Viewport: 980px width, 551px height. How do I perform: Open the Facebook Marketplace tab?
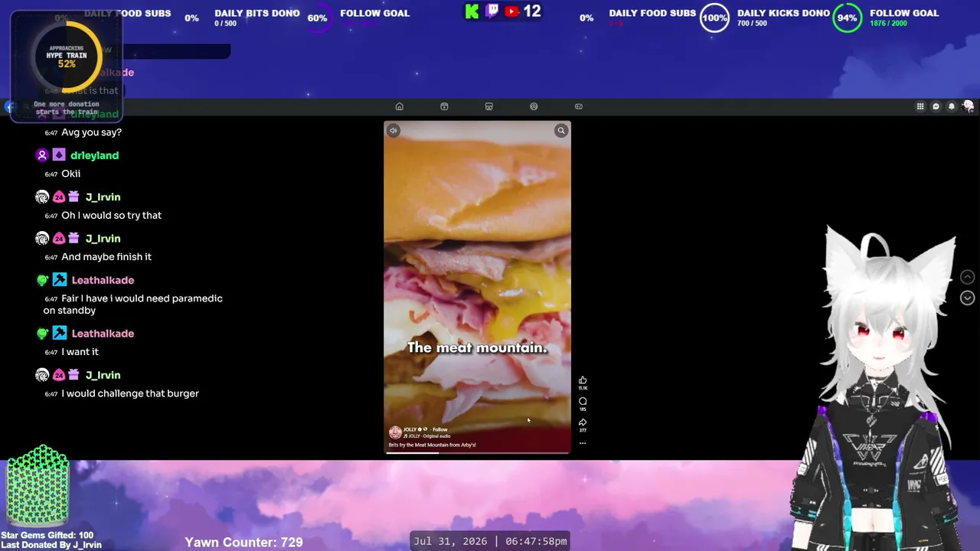[488, 106]
